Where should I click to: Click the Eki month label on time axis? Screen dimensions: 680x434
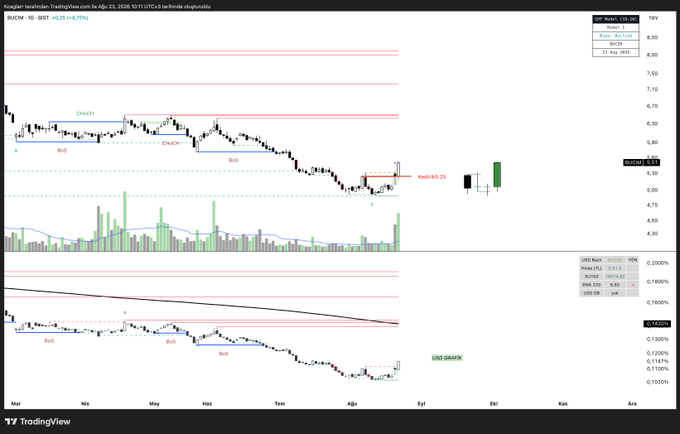tap(494, 404)
